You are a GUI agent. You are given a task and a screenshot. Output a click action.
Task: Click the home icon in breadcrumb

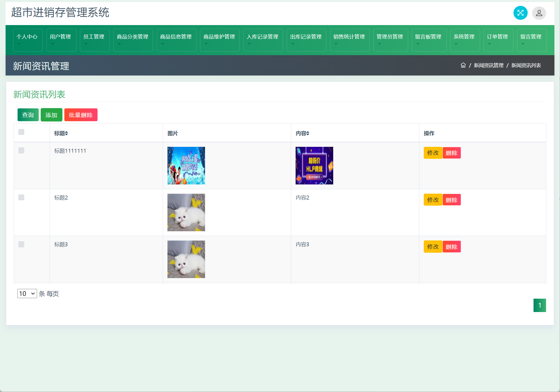point(463,65)
